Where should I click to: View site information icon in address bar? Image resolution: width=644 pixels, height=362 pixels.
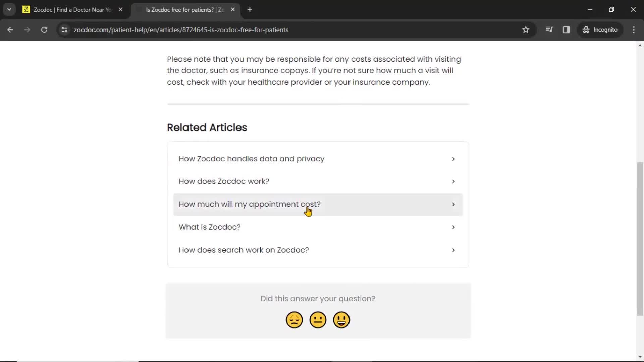click(x=64, y=29)
